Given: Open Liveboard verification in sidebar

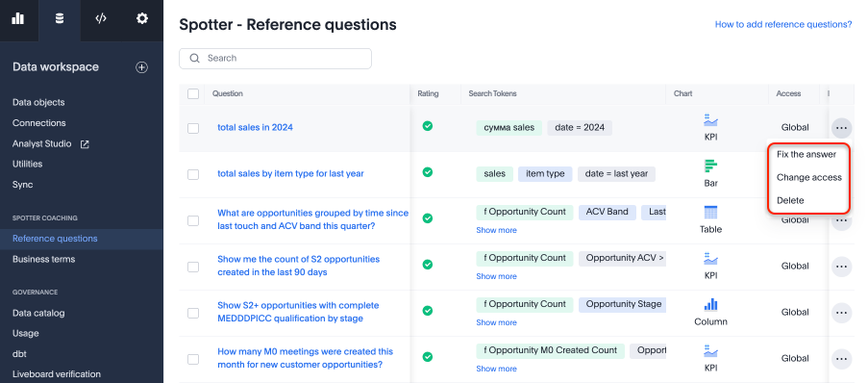Looking at the screenshot, I should point(57,374).
